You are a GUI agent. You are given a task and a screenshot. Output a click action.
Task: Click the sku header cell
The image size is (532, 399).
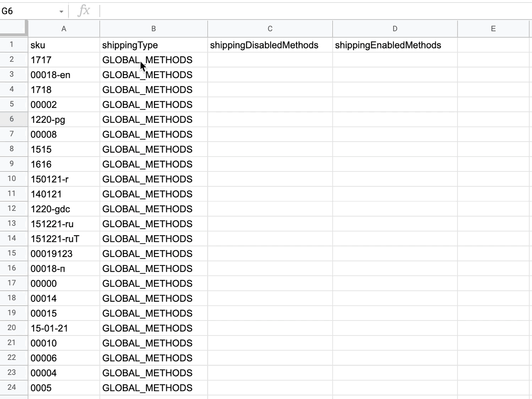pyautogui.click(x=64, y=45)
